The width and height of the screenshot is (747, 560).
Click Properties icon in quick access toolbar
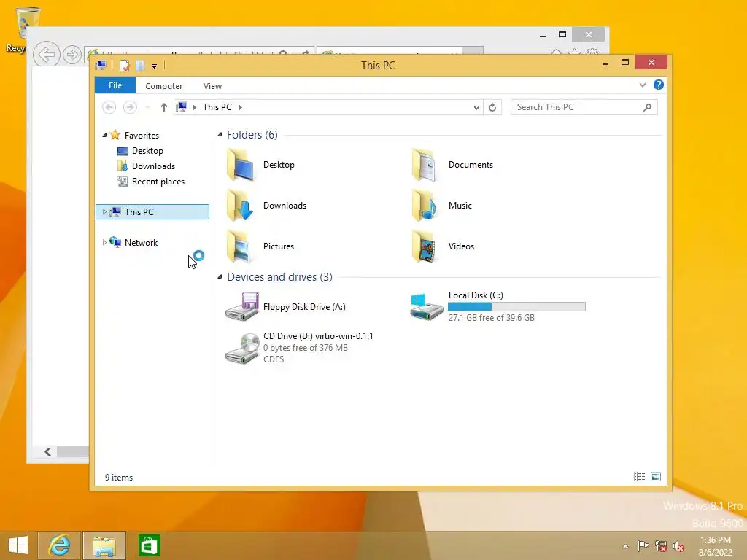point(124,65)
